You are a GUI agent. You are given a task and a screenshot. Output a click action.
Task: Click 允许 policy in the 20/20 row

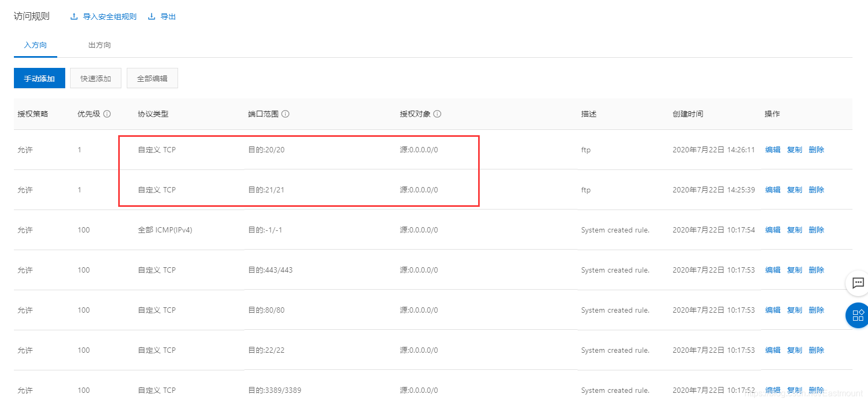25,150
